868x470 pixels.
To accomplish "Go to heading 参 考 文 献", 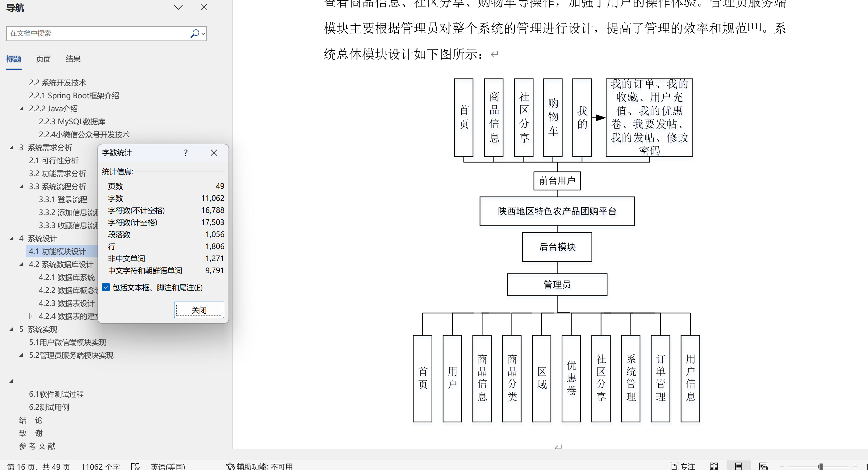I will tap(37, 446).
